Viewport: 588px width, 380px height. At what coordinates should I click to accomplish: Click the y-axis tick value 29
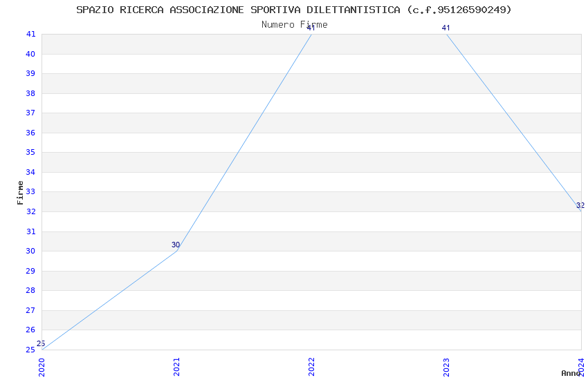(x=30, y=271)
